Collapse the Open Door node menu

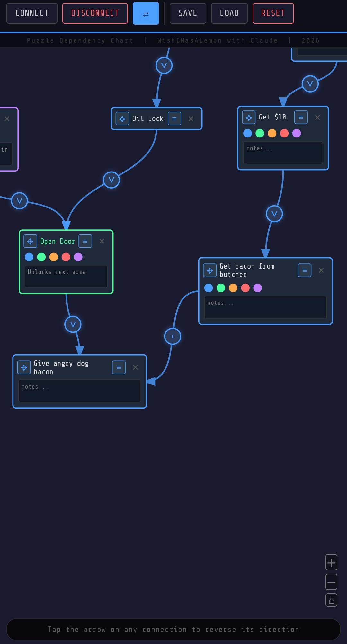pyautogui.click(x=85, y=241)
